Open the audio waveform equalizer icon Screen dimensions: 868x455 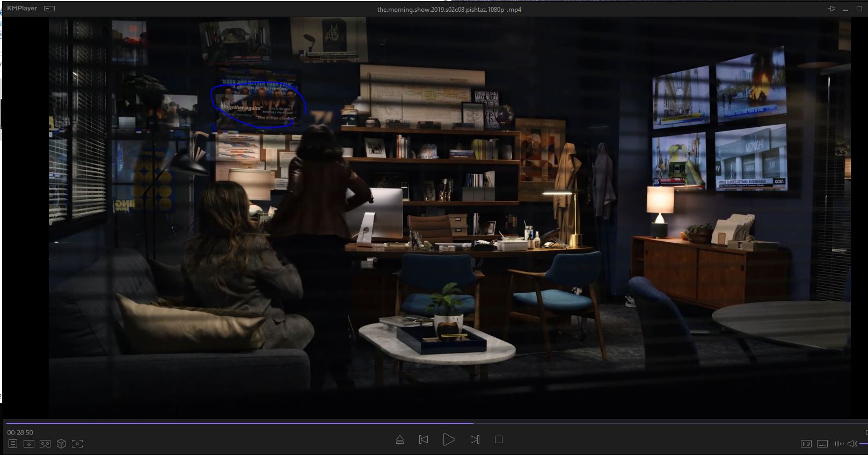[x=837, y=444]
